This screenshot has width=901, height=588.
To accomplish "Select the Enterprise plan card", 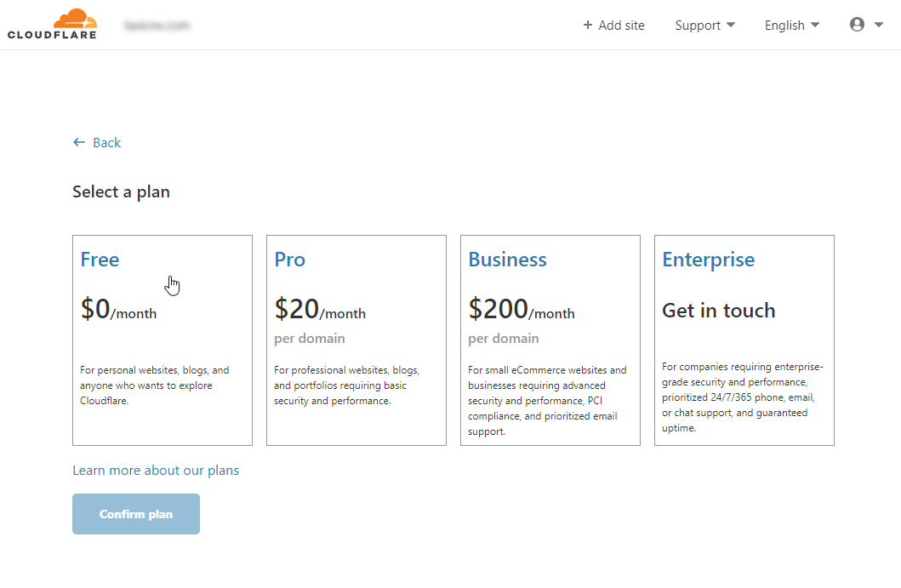I will 744,340.
